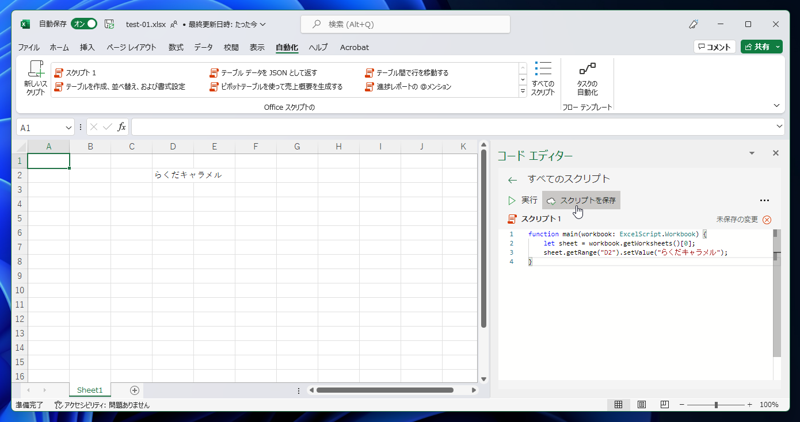Click the Excel app icon in title bar
This screenshot has width=800, height=422.
point(25,24)
